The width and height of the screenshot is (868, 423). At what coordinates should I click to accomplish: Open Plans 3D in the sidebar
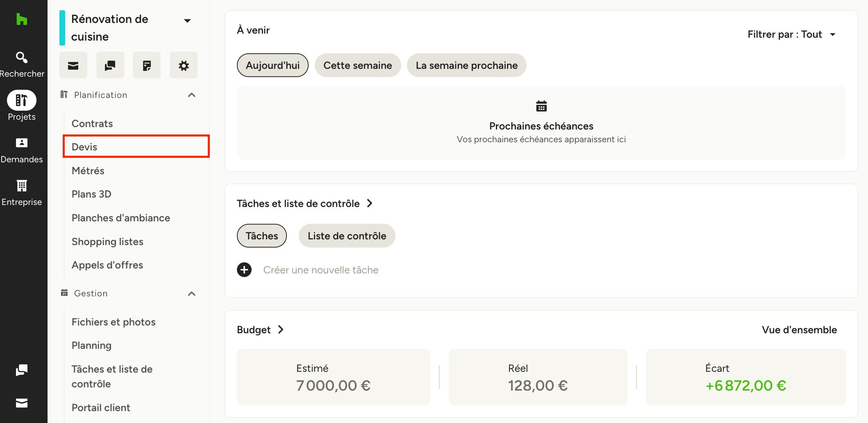[91, 194]
